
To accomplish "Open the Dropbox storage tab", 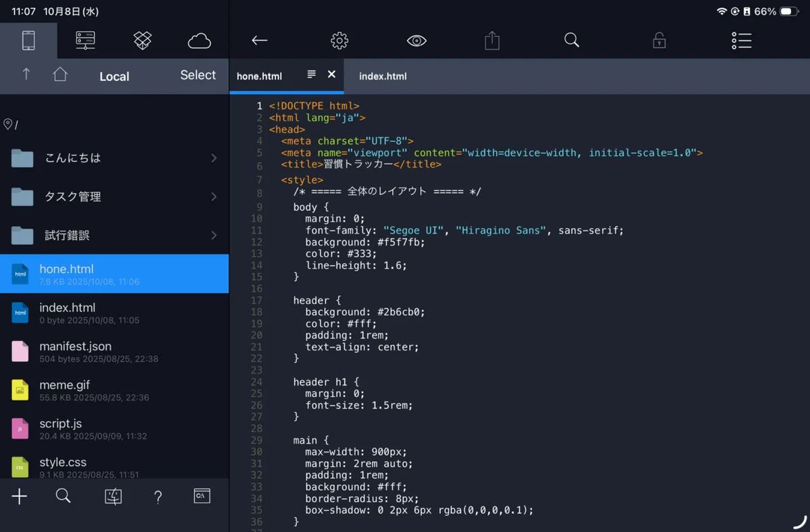I will point(142,41).
